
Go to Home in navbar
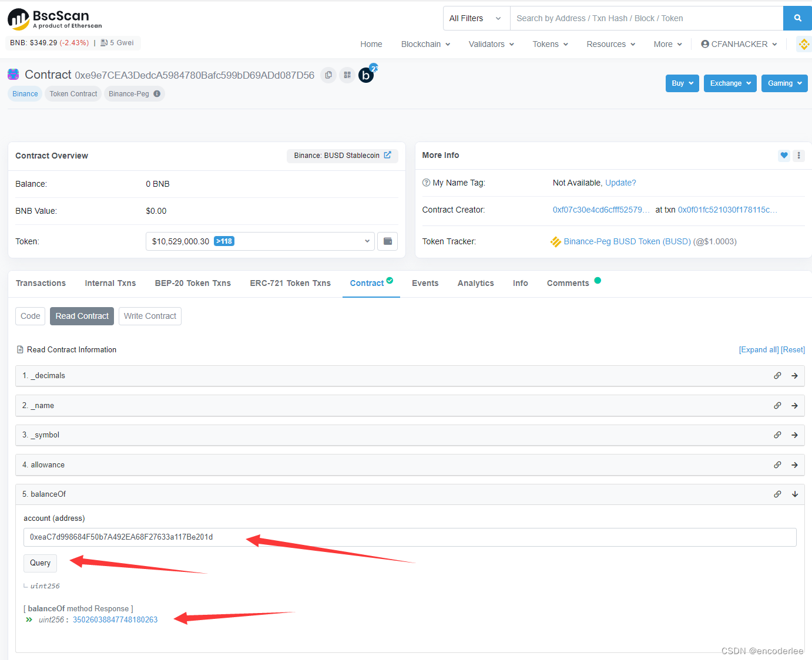pos(371,44)
